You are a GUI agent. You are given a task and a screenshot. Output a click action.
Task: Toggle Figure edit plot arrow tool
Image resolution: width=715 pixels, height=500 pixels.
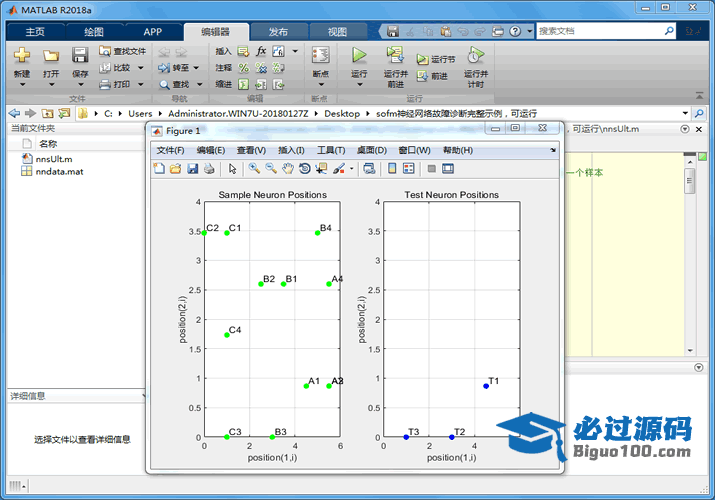pos(232,169)
